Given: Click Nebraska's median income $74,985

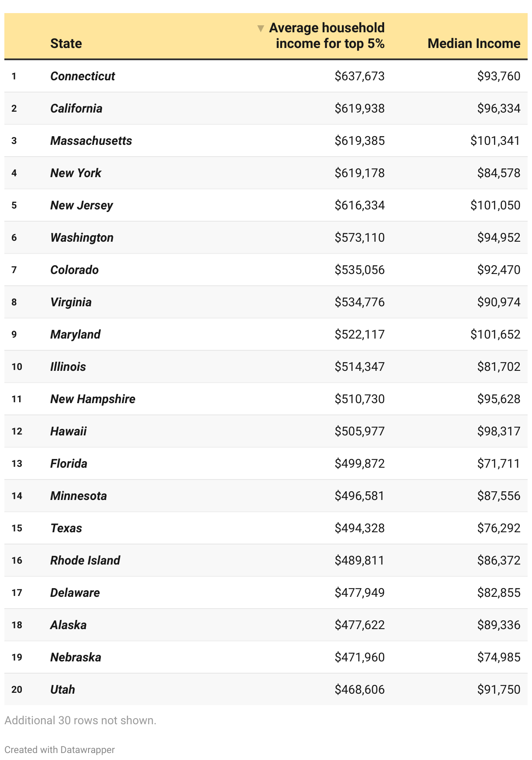Looking at the screenshot, I should pyautogui.click(x=499, y=657).
